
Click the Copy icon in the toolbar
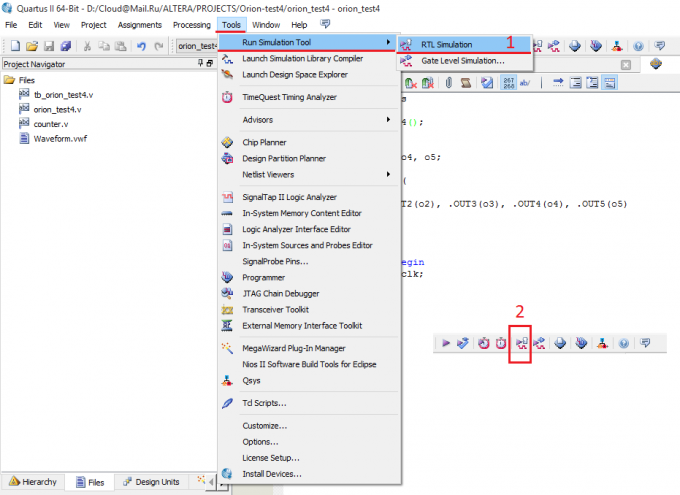104,46
